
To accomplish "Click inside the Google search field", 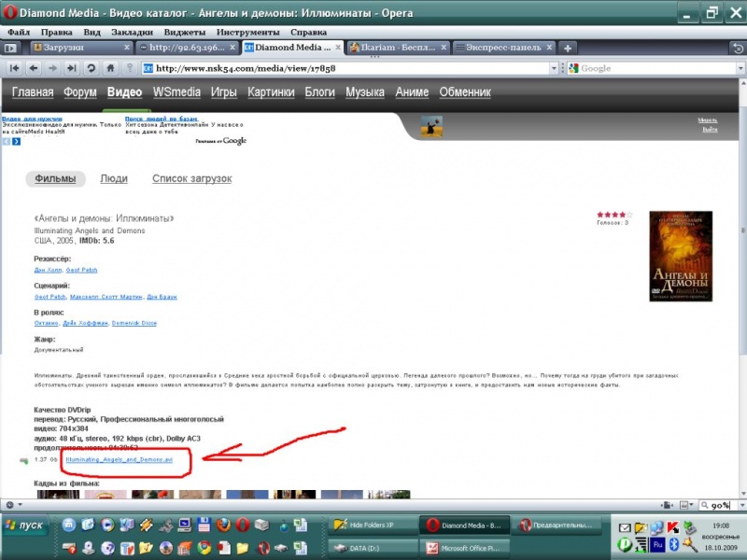I will click(x=654, y=68).
